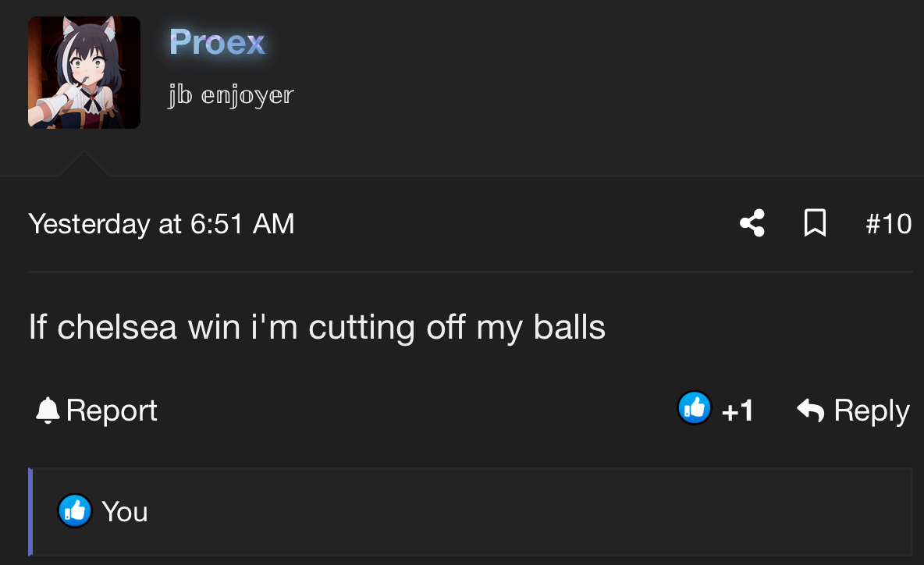Click the blue left edge of reactions bar
This screenshot has width=924, height=565.
30,511
